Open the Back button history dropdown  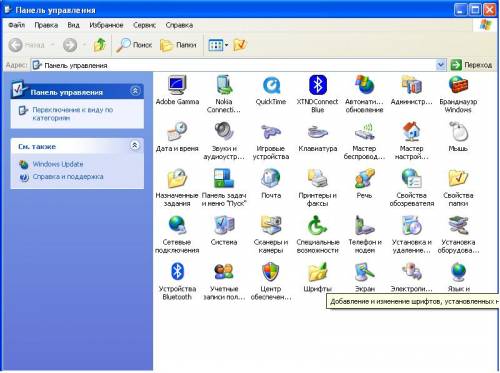(x=53, y=45)
